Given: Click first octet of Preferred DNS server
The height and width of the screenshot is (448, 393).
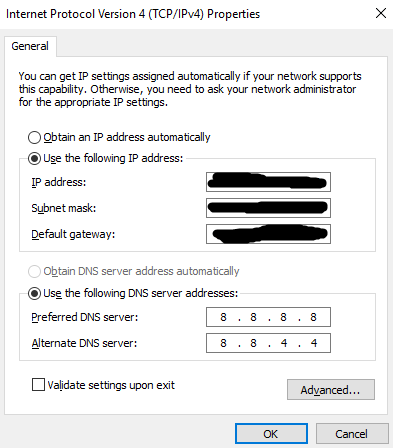Looking at the screenshot, I should [x=223, y=317].
